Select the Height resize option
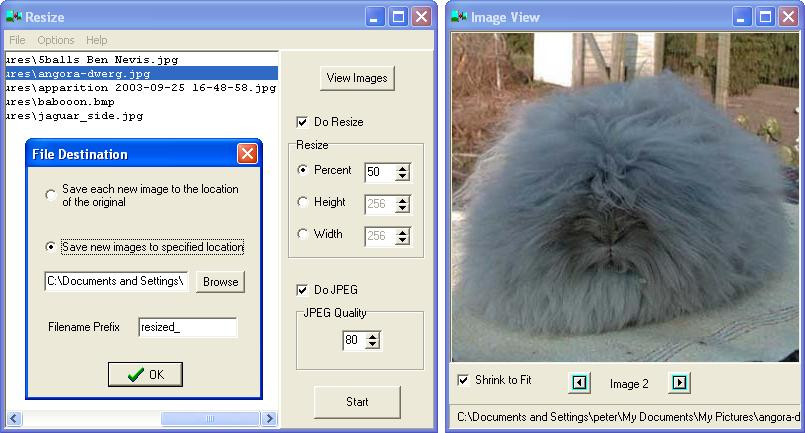 (x=302, y=202)
